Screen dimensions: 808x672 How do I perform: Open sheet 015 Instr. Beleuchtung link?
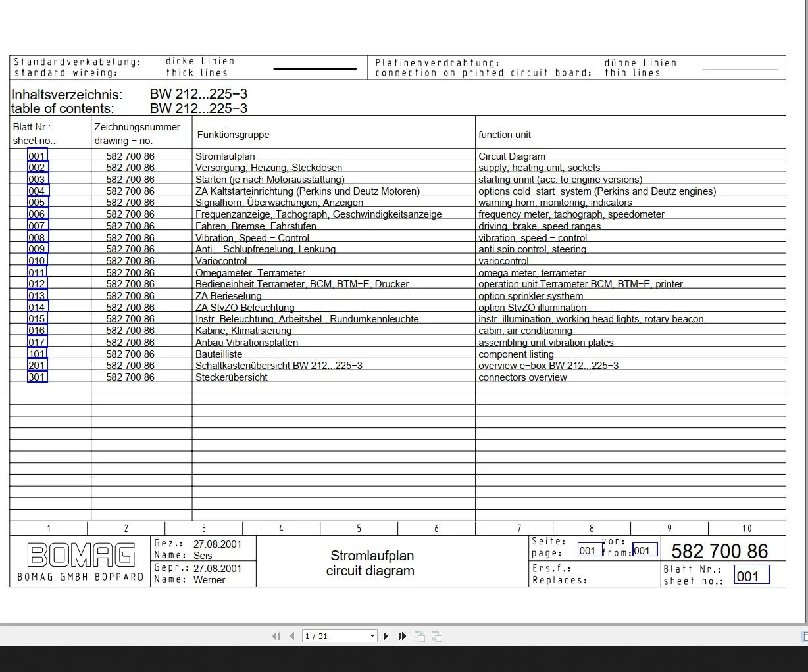38,319
